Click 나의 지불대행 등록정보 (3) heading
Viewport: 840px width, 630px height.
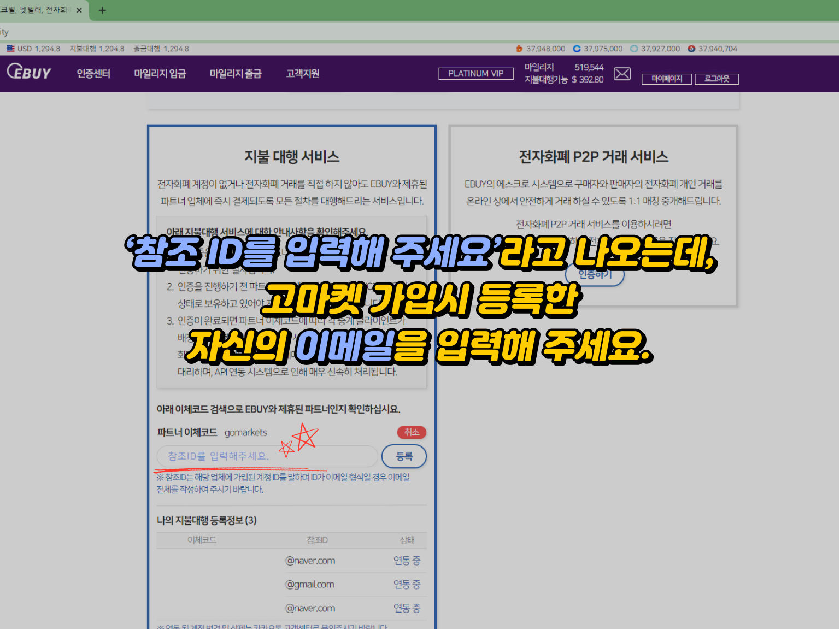point(207,520)
